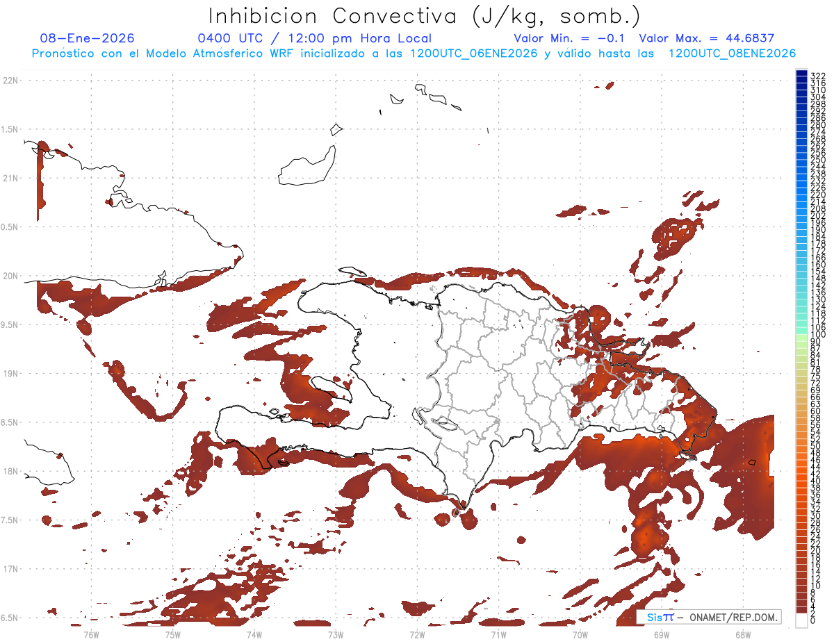
Task: Click the "18N" latitude label
Action: coord(10,471)
